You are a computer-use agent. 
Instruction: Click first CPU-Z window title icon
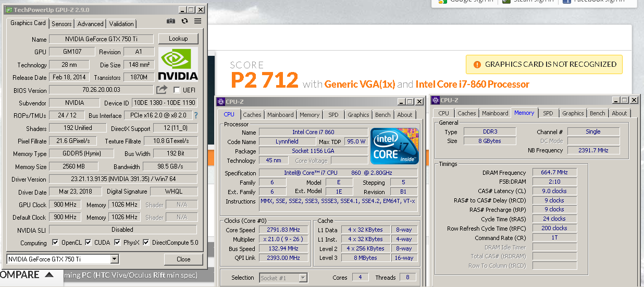(x=221, y=101)
